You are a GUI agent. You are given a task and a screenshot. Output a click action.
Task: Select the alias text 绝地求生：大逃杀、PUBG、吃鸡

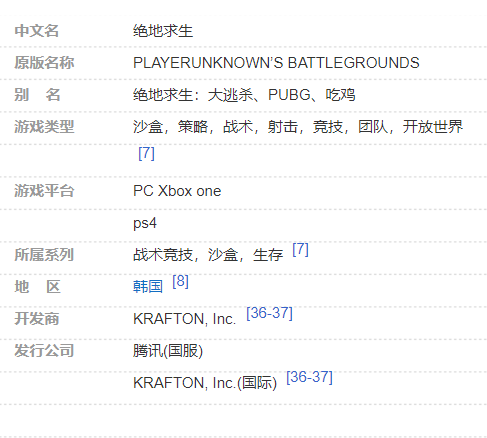point(244,95)
